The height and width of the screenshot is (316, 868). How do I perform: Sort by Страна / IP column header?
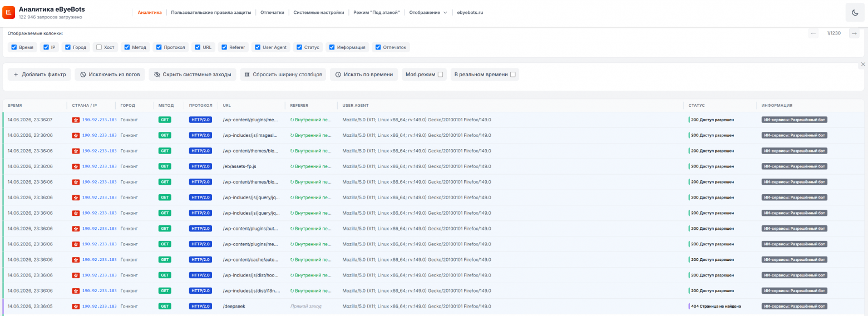coord(85,105)
